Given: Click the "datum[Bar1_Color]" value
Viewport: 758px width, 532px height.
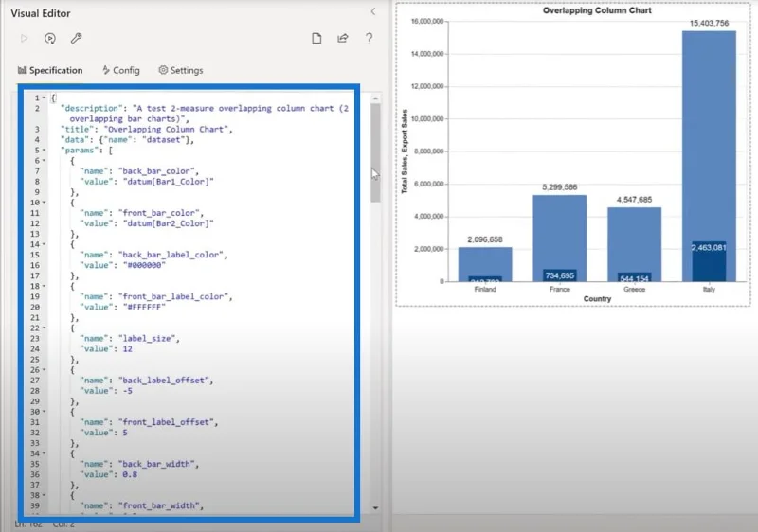Looking at the screenshot, I should (x=168, y=182).
